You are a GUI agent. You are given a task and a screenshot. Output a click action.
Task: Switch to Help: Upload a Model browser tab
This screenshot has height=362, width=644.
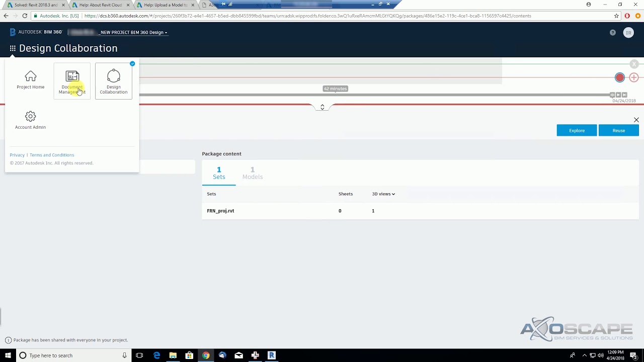[164, 5]
